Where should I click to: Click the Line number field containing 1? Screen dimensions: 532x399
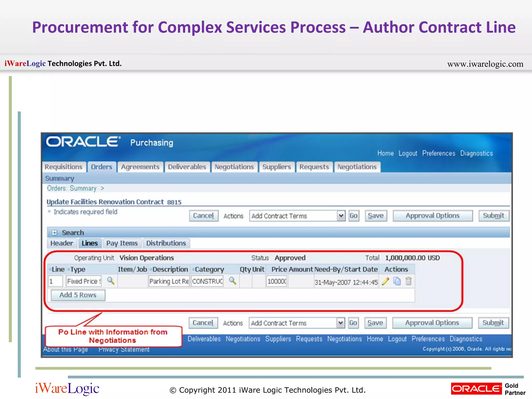tap(56, 281)
